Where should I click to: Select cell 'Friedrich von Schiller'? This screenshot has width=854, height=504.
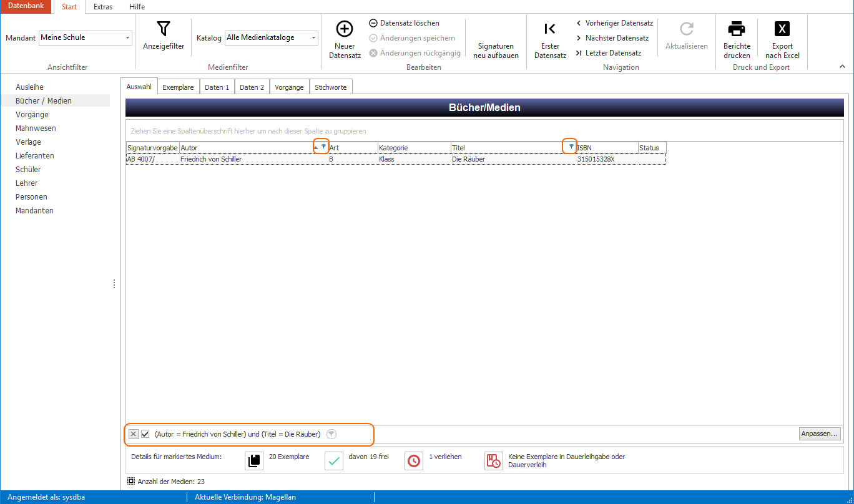253,159
